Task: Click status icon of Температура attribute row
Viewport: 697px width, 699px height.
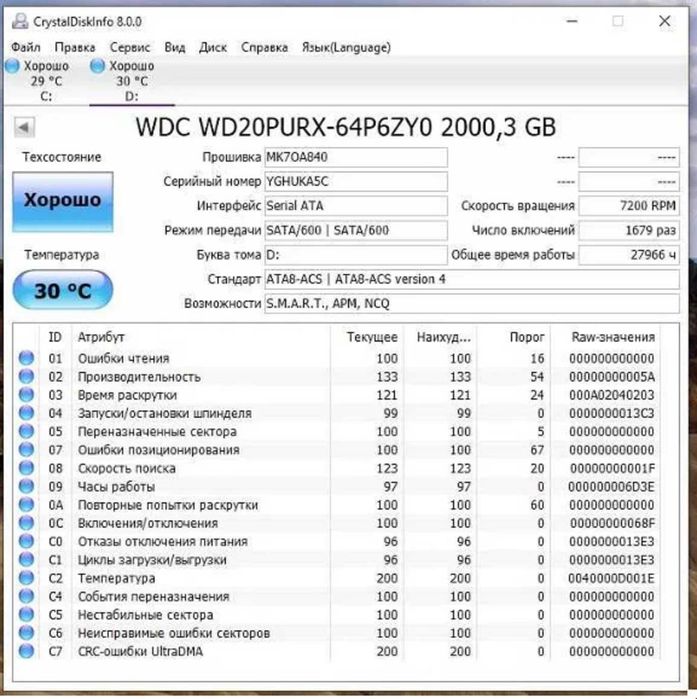Action: coord(26,578)
